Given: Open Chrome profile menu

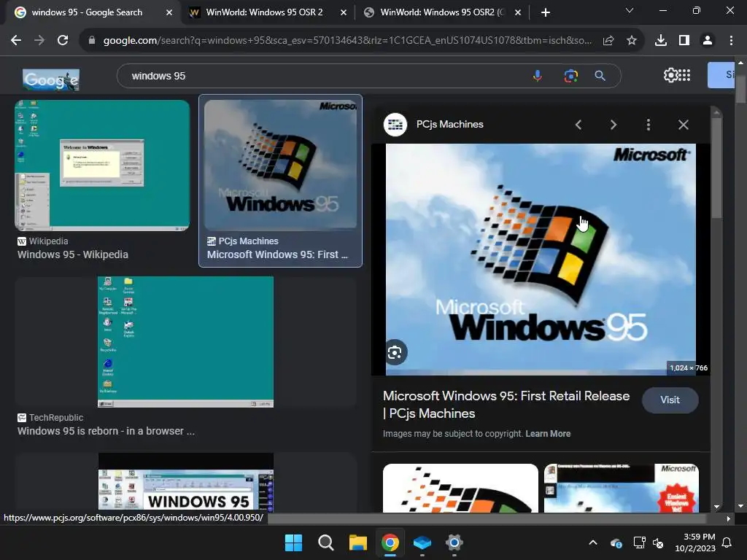Looking at the screenshot, I should coord(708,41).
